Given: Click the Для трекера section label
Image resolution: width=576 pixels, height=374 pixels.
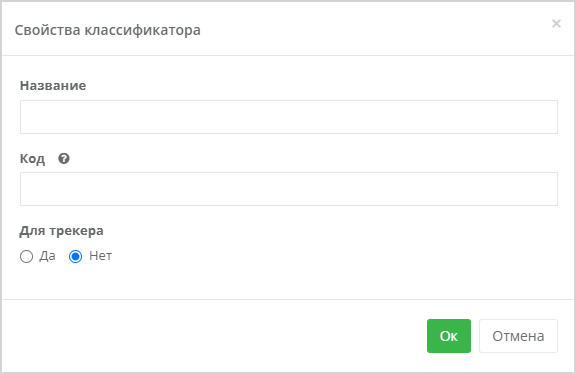Looking at the screenshot, I should pyautogui.click(x=61, y=231).
